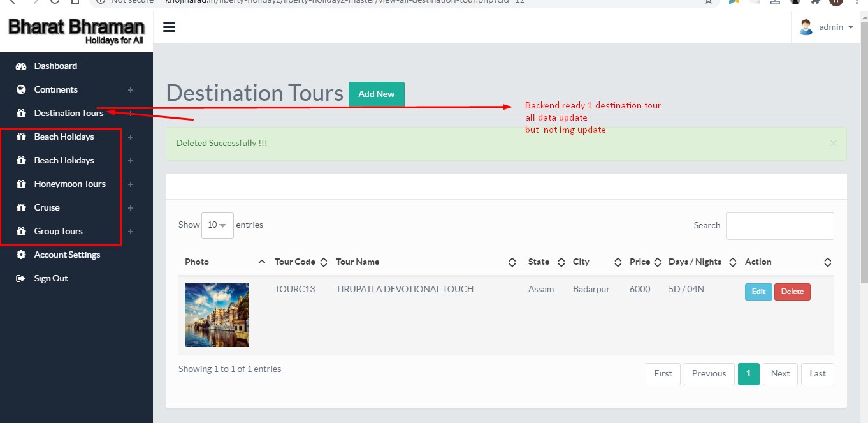Viewport: 868px width, 423px height.
Task: Click the Add New button
Action: 376,94
